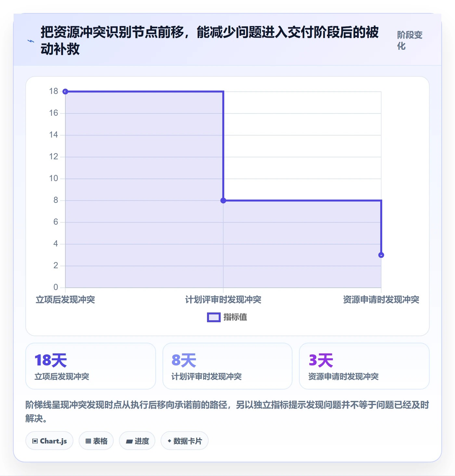Image resolution: width=455 pixels, height=476 pixels.
Task: Click the y-axis label 2
Action: 56,266
